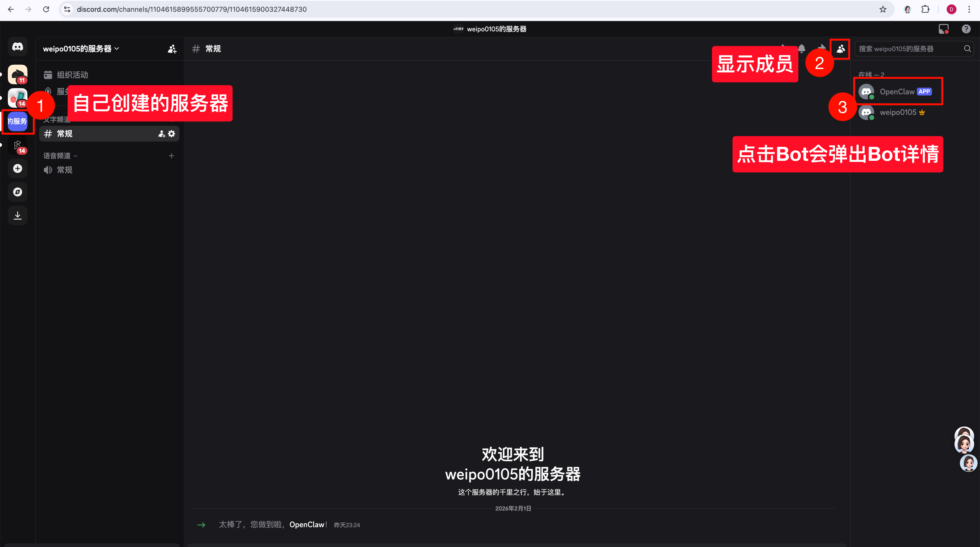
Task: Bookmark this page with star icon
Action: (x=883, y=10)
